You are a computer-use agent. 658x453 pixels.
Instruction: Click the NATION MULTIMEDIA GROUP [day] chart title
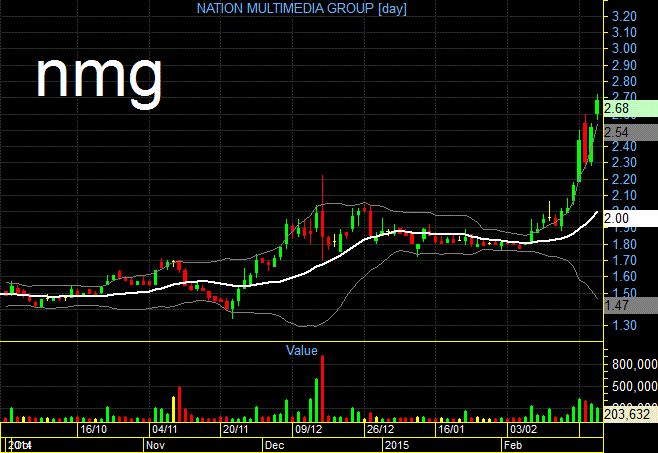(301, 8)
